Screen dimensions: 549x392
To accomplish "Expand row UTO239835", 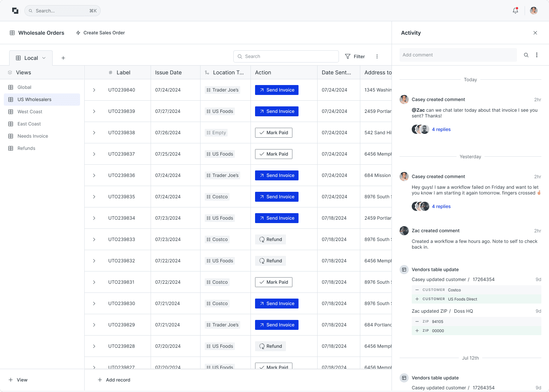I will [x=94, y=197].
